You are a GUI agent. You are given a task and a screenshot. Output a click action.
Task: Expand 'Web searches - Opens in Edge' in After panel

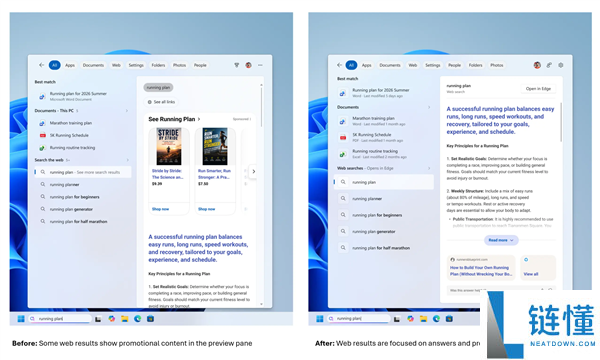pos(429,168)
